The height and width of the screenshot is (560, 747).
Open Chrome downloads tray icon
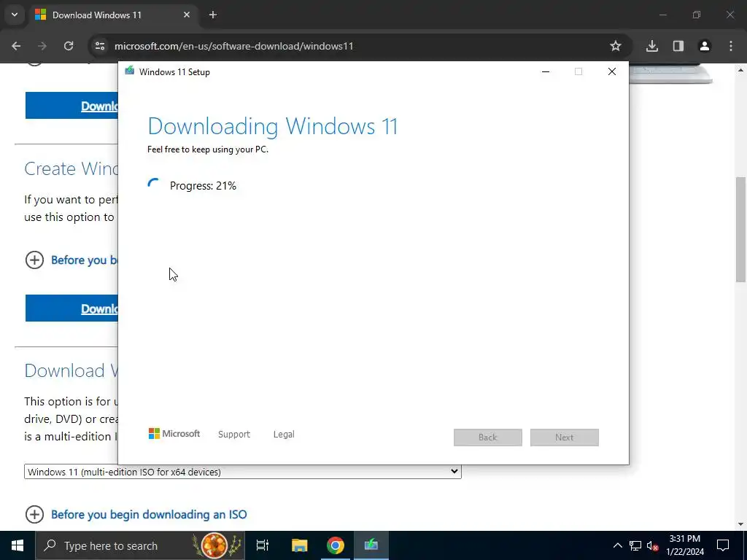click(x=651, y=46)
